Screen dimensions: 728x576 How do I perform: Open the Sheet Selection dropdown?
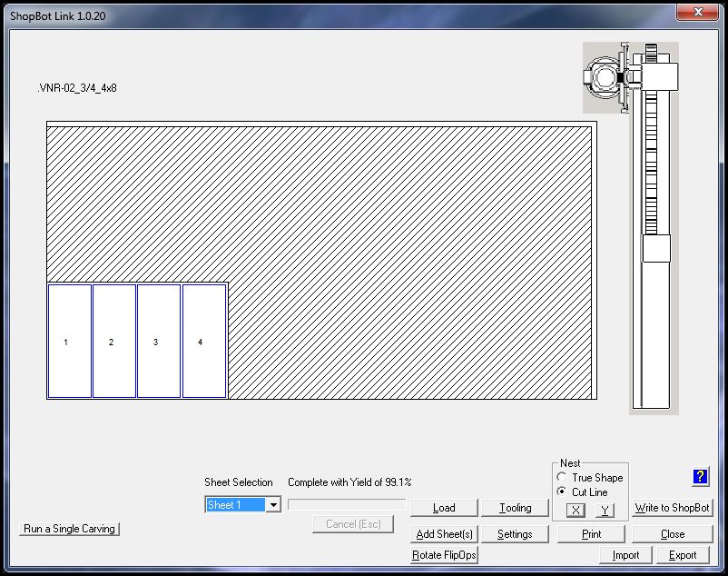(x=272, y=505)
